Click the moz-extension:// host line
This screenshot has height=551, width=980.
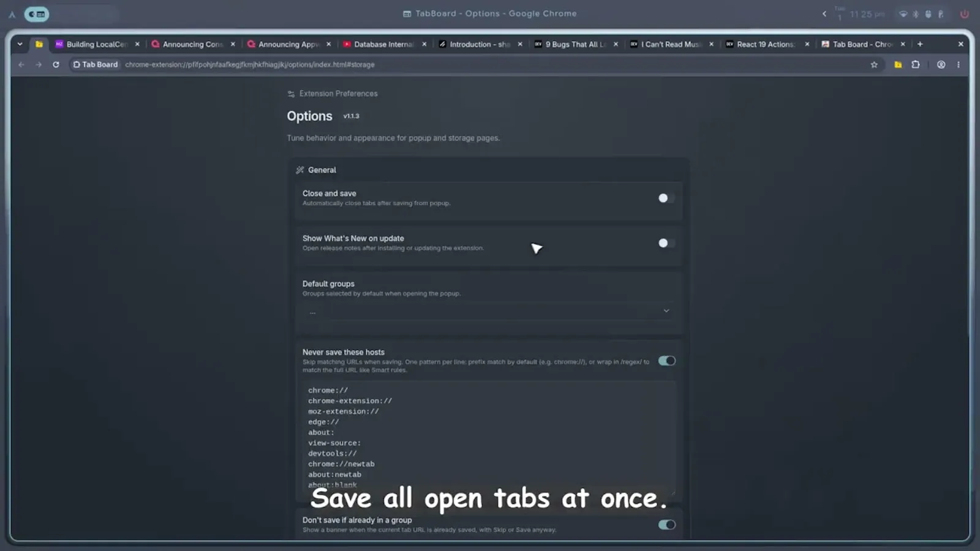pyautogui.click(x=344, y=411)
